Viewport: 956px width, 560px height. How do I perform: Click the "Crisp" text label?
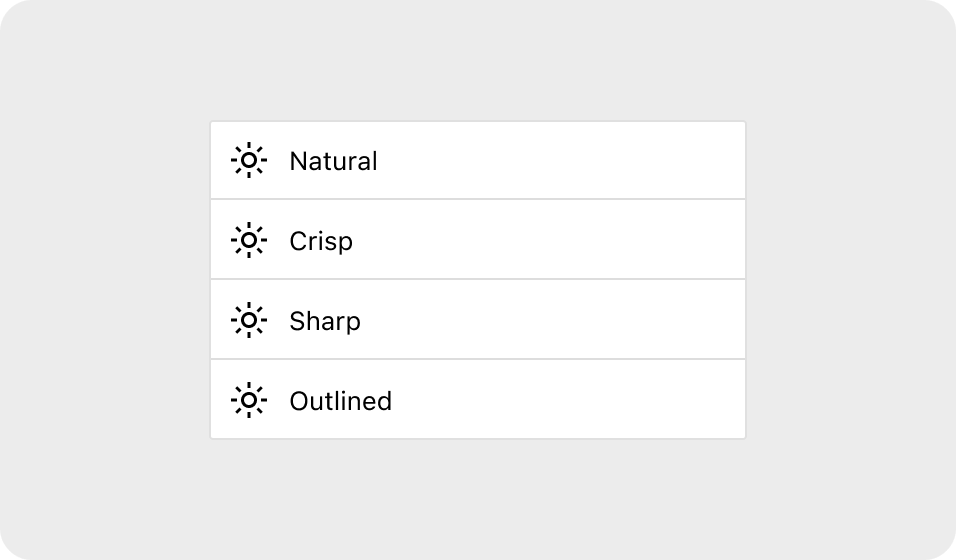pyautogui.click(x=321, y=241)
